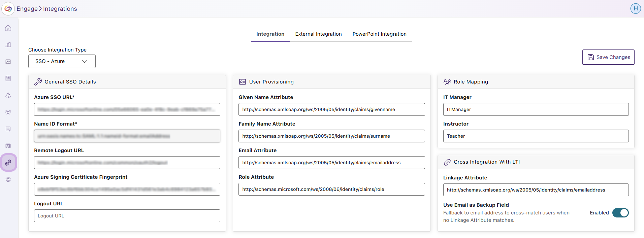The height and width of the screenshot is (238, 644).
Task: Open the users group sidebar icon
Action: pyautogui.click(x=8, y=112)
